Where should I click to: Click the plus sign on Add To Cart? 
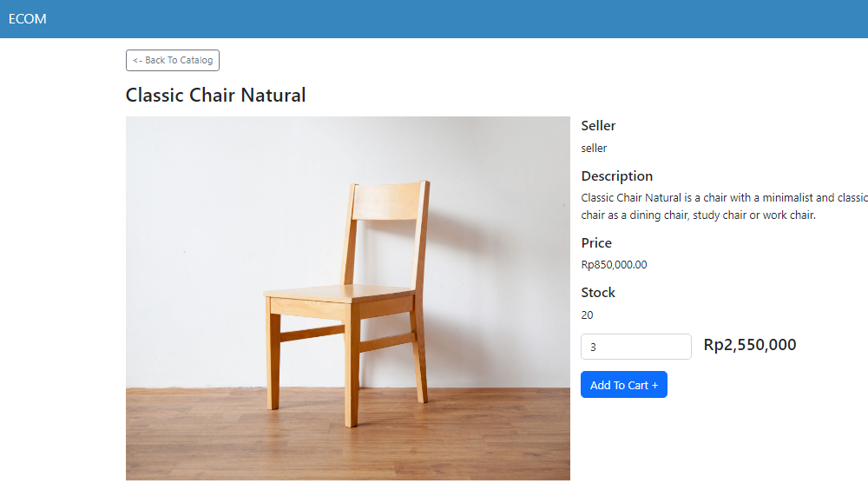coord(654,385)
